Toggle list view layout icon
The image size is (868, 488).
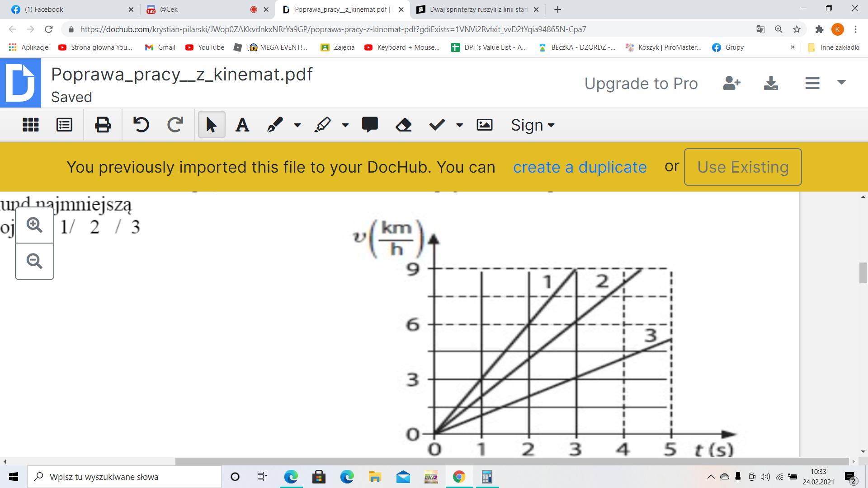[64, 125]
